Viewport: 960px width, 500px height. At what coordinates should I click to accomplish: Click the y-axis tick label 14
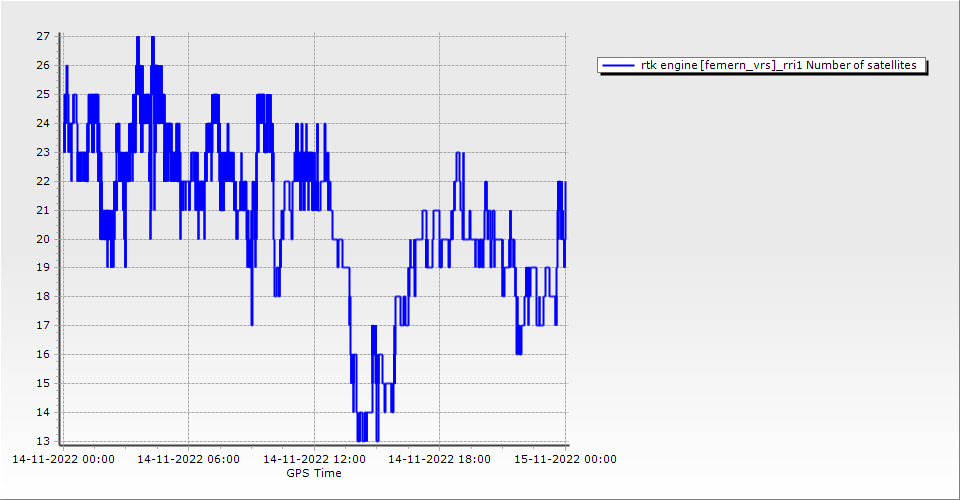(43, 413)
